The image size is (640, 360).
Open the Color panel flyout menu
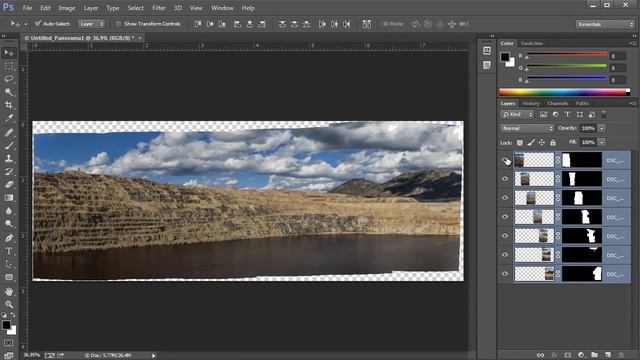632,43
